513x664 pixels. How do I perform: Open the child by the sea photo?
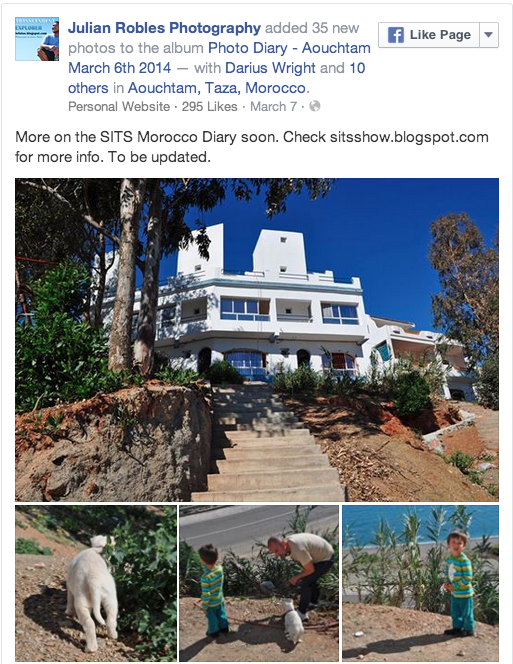(x=420, y=583)
